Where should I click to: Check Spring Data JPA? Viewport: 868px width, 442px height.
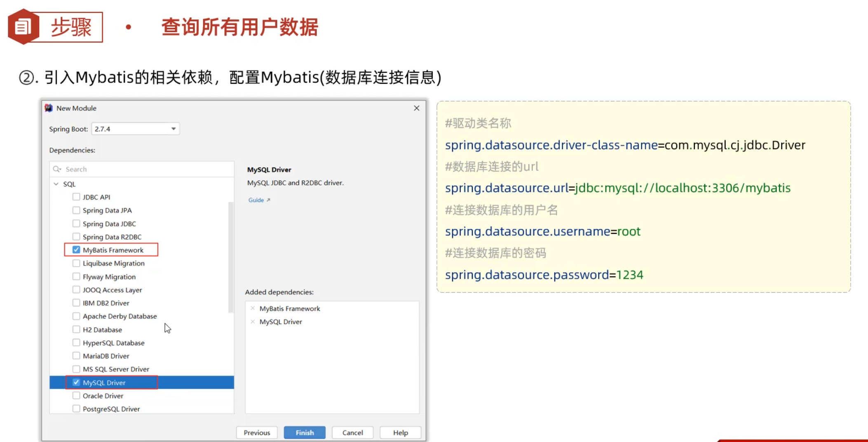coord(76,210)
